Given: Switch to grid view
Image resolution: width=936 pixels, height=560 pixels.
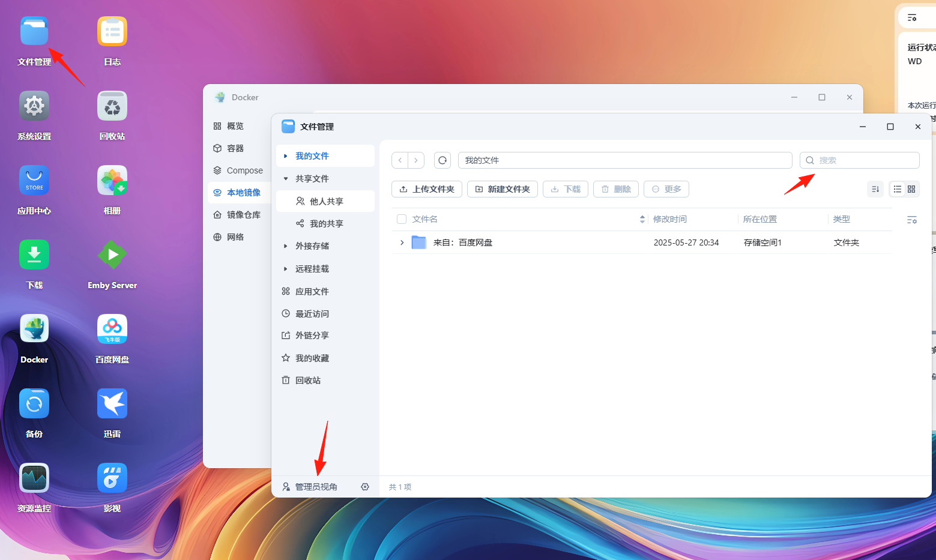Looking at the screenshot, I should (x=911, y=189).
